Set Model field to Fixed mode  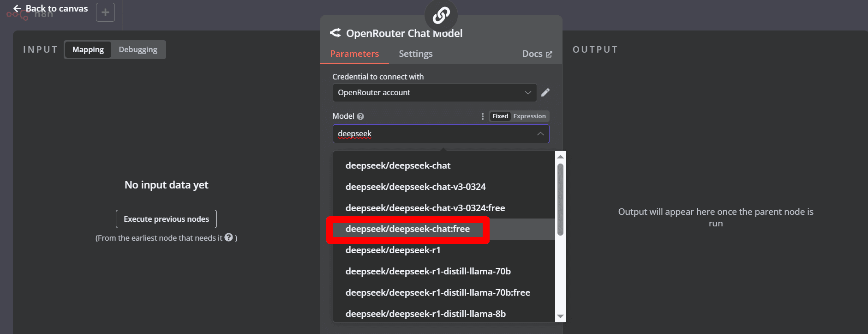(500, 116)
